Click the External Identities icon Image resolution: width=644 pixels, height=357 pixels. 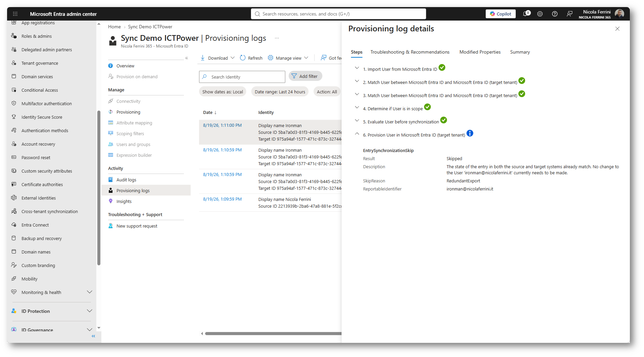pos(14,198)
